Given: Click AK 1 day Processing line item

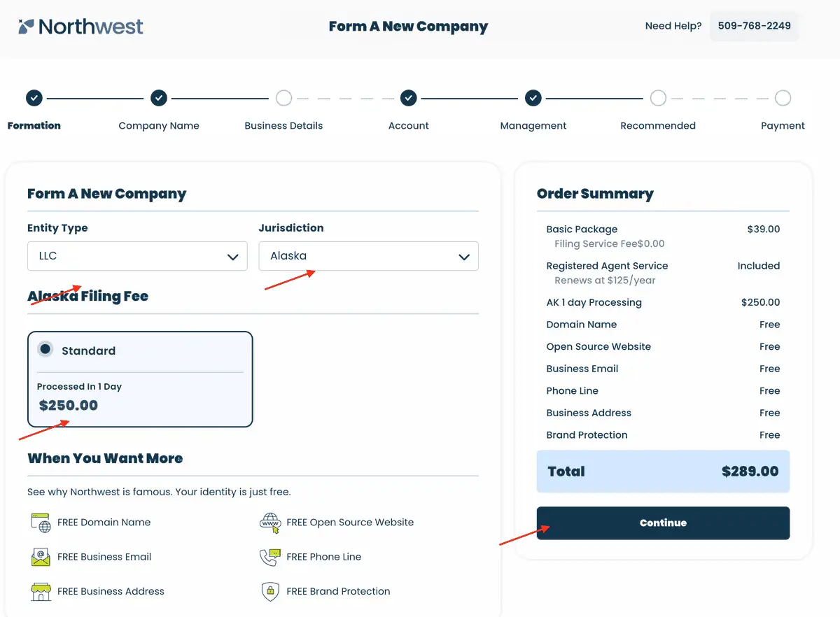Looking at the screenshot, I should [594, 302].
